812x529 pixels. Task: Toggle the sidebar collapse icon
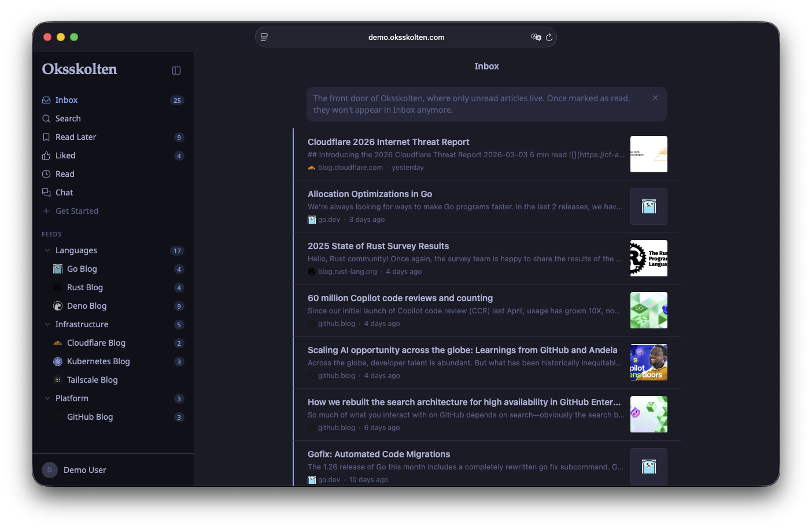coord(176,71)
